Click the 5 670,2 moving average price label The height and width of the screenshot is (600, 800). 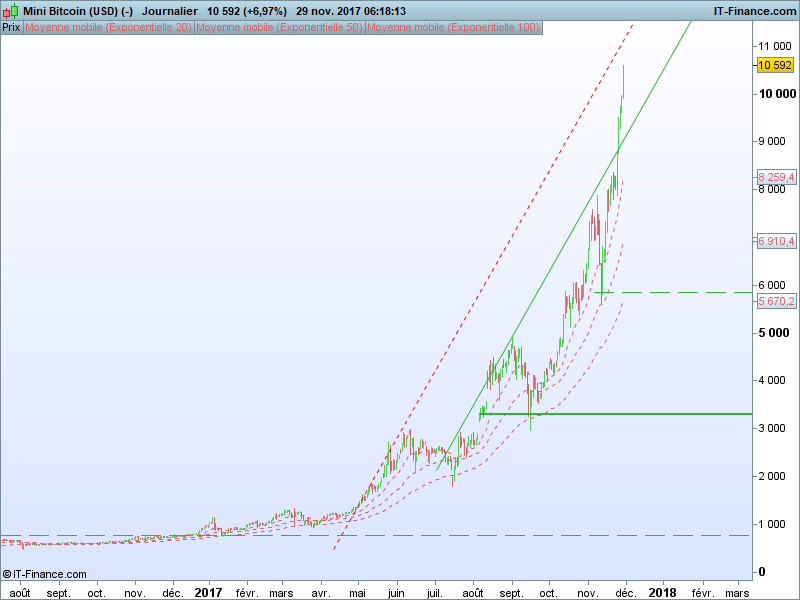777,301
